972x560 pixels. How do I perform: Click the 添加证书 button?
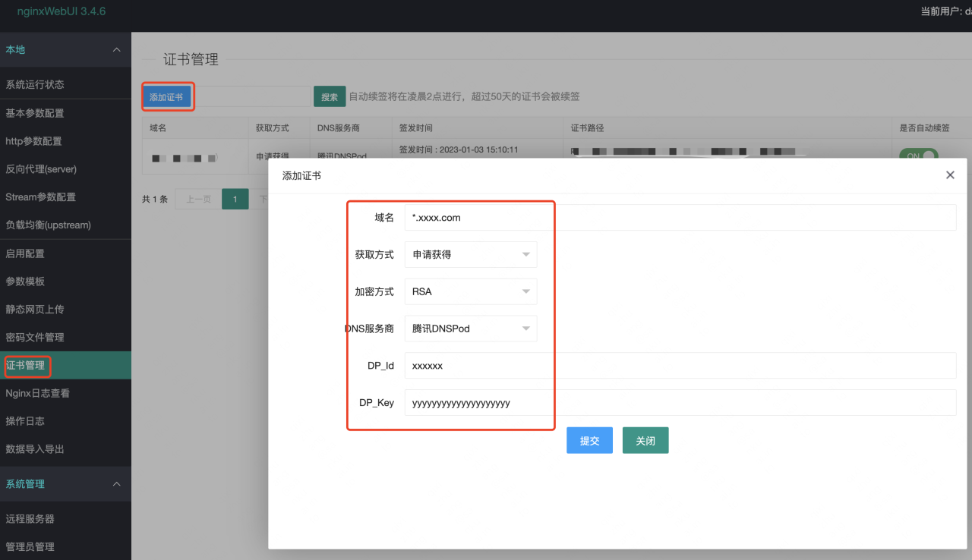166,97
